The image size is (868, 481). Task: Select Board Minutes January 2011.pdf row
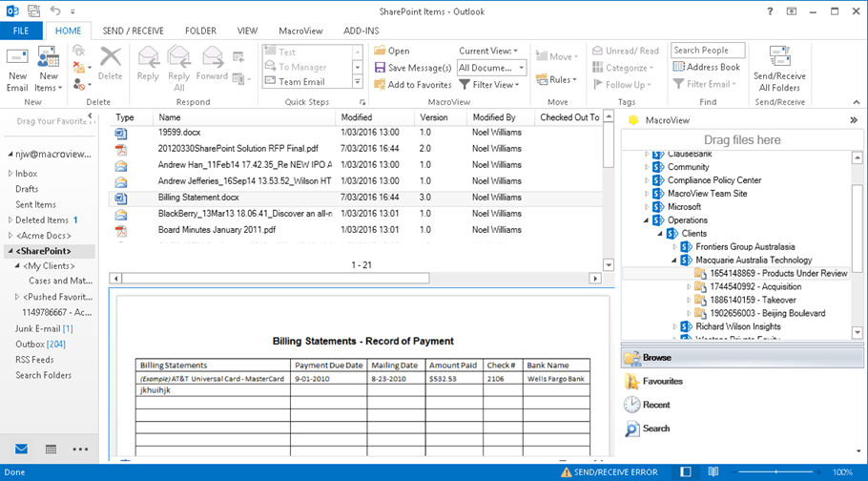[356, 229]
